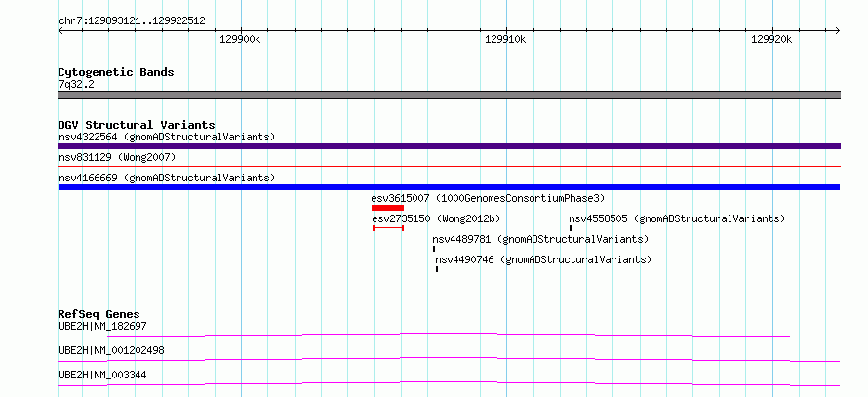Select the 7q32.2 band label
This screenshot has width=868, height=397.
tap(76, 85)
